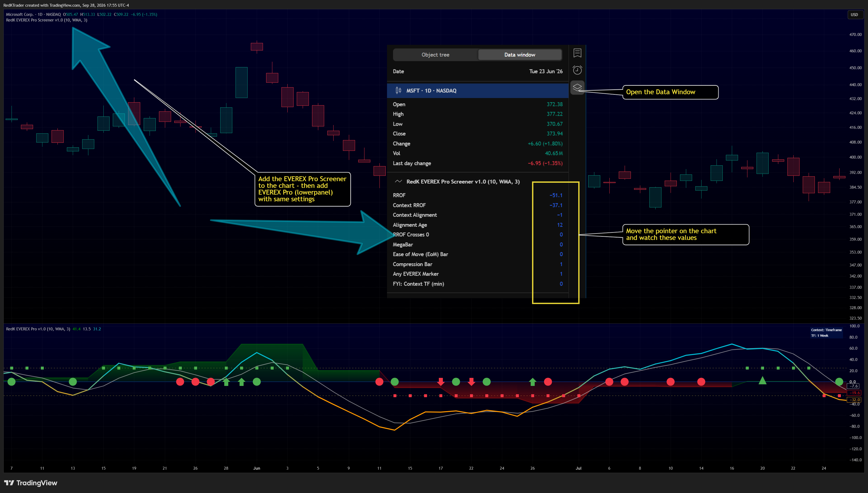Click the Context Timeframe info table
Screen dimensions: 868x493
point(826,333)
